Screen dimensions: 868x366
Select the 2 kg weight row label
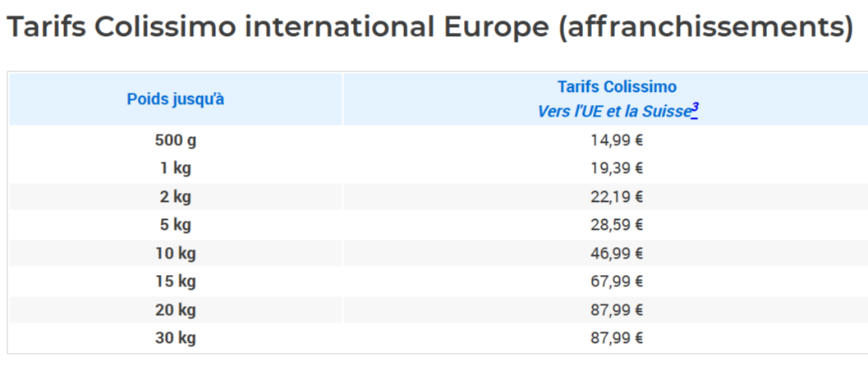(176, 196)
